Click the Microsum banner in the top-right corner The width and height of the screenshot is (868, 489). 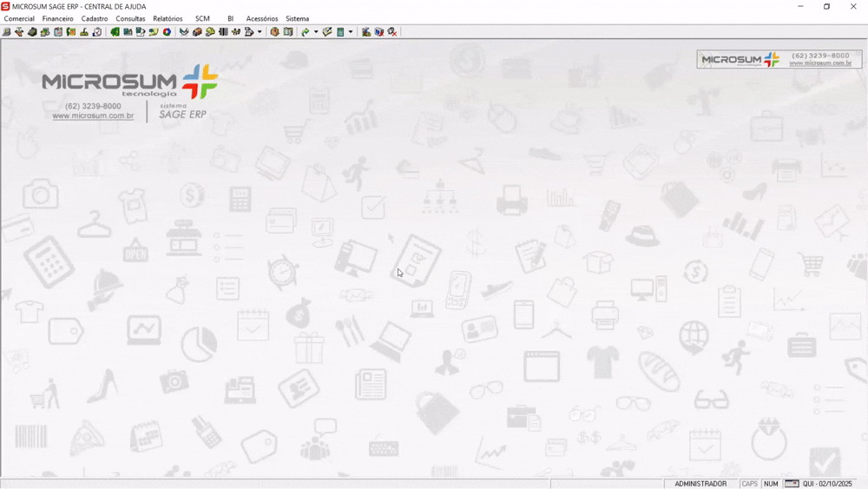[x=779, y=59]
